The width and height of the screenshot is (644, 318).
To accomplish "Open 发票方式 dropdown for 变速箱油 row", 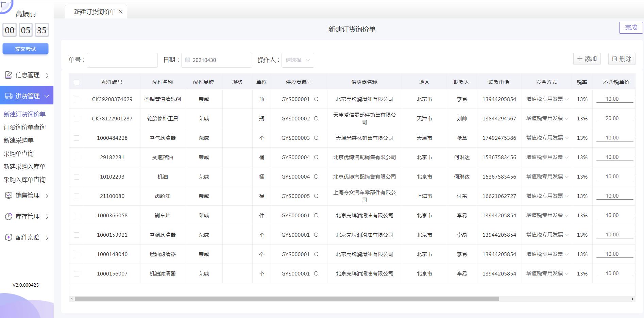I will click(547, 157).
